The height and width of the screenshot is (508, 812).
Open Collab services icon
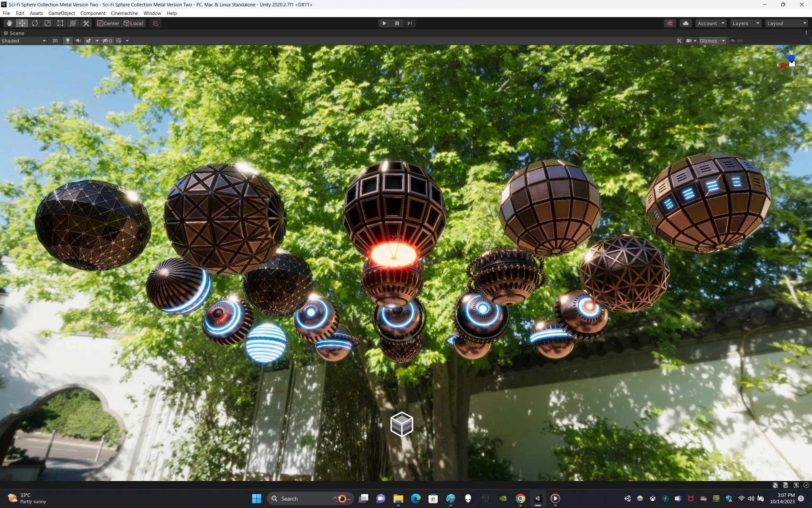[x=670, y=23]
